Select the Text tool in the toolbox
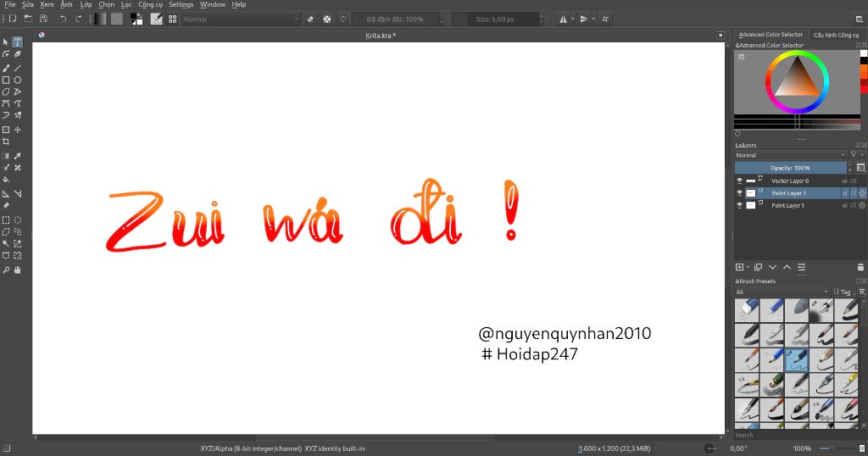 tap(18, 42)
